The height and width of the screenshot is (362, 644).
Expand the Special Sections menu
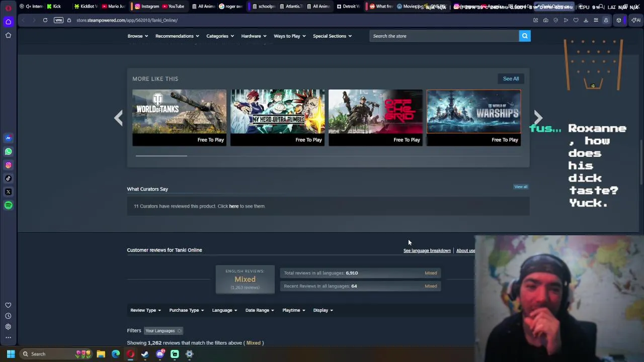click(x=332, y=36)
